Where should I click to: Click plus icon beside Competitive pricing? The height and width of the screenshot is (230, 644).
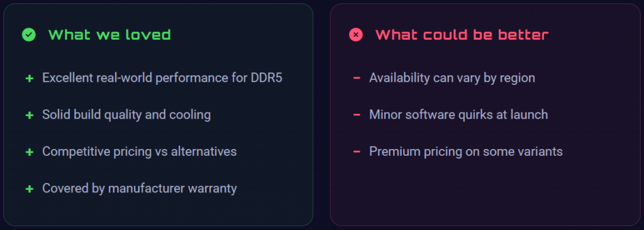pos(29,152)
